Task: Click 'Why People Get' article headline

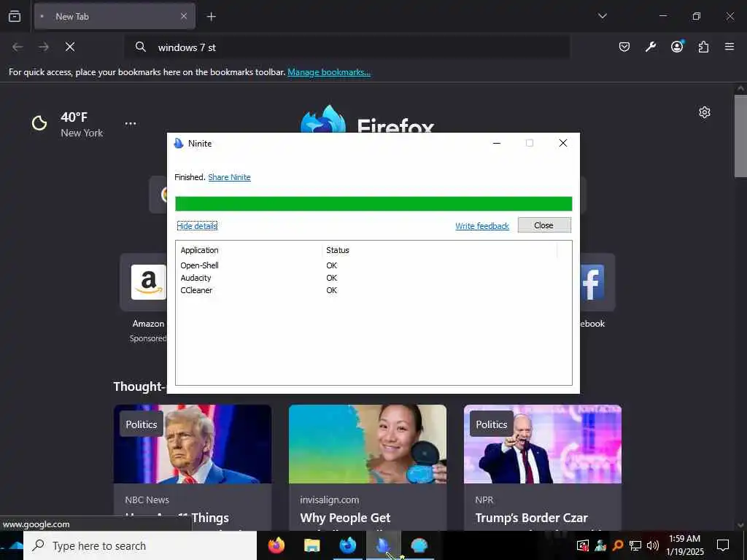Action: coord(345,518)
